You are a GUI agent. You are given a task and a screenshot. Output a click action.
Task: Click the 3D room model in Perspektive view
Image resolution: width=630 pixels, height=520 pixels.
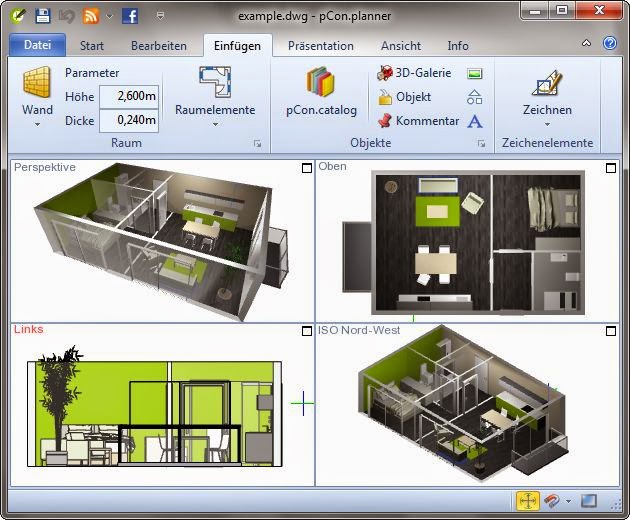click(x=161, y=240)
